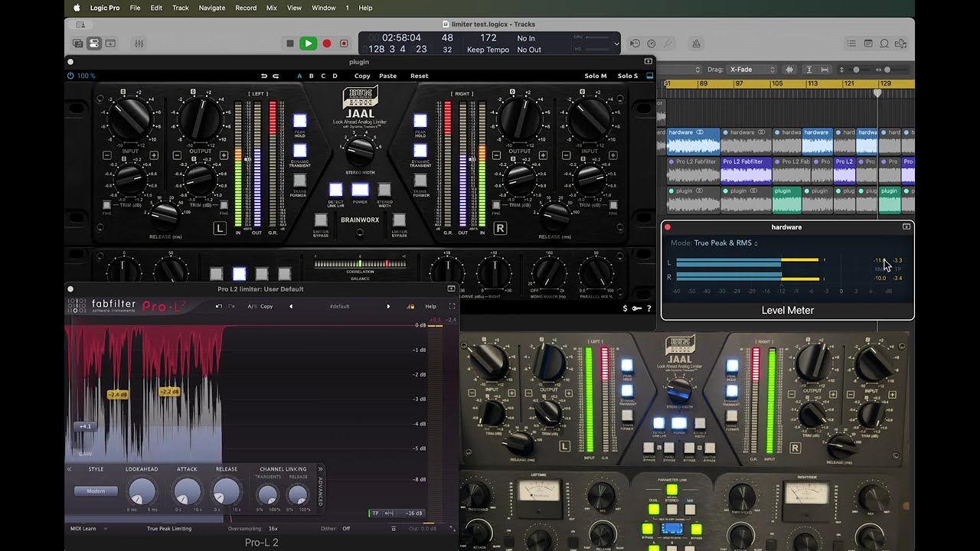Toggle left Limiter Bypass button

tap(321, 220)
